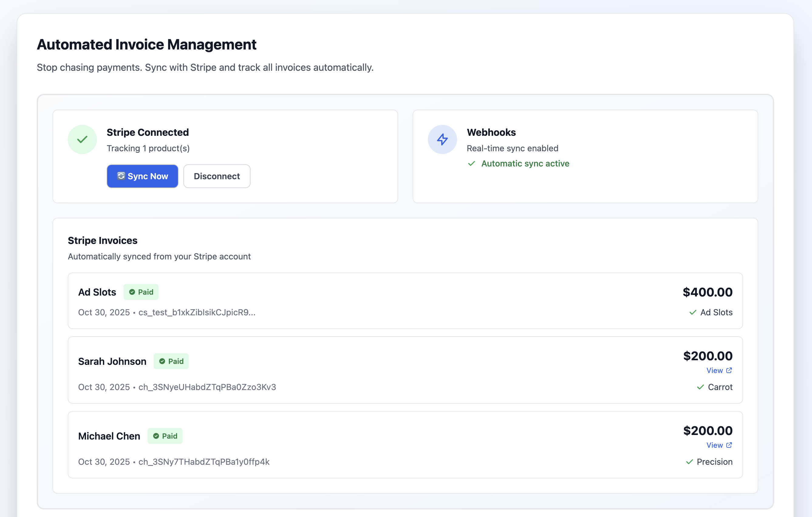Click the Webhooks lightning bolt icon
The height and width of the screenshot is (517, 812).
click(442, 139)
